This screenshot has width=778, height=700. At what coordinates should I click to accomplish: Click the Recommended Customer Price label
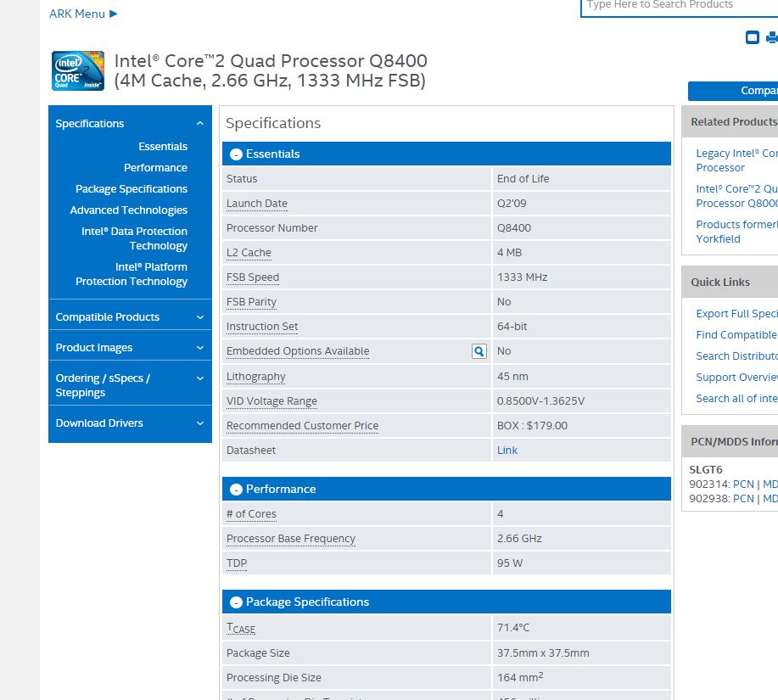302,426
